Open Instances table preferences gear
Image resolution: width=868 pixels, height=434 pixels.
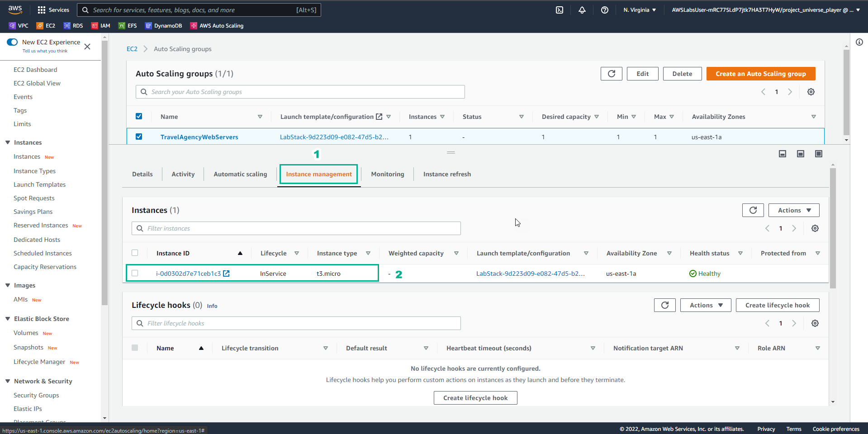[815, 228]
